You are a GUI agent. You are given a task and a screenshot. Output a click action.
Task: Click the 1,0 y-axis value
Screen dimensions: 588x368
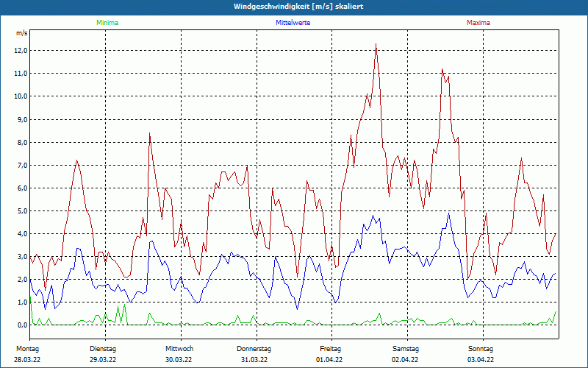pyautogui.click(x=22, y=302)
